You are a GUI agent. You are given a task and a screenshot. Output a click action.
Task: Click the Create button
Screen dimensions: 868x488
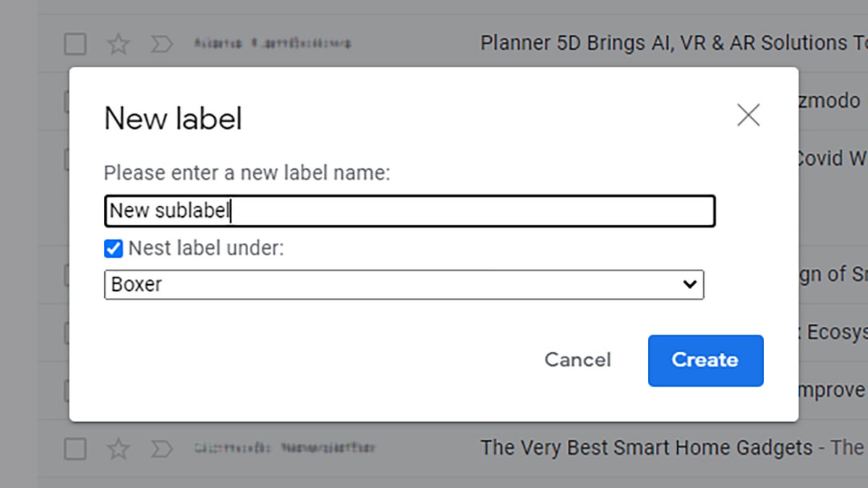(x=705, y=360)
